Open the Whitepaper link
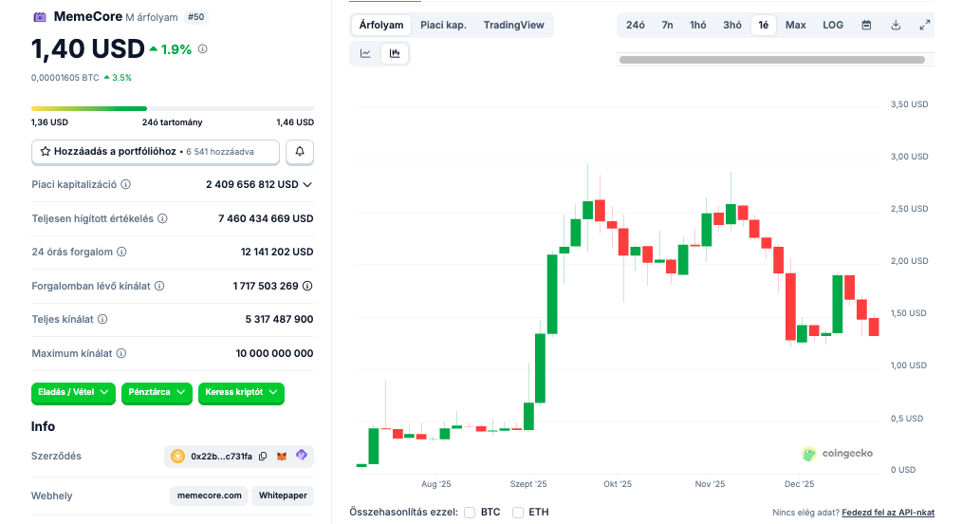980x524 pixels. [x=282, y=496]
